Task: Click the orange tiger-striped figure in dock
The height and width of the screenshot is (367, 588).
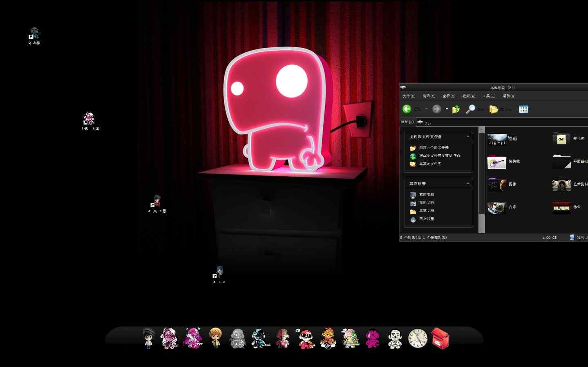Action: [x=328, y=338]
